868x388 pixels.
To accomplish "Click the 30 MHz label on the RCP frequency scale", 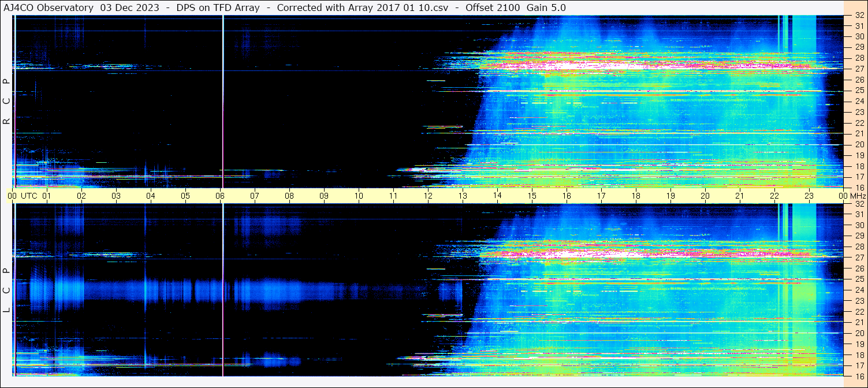I will click(859, 36).
